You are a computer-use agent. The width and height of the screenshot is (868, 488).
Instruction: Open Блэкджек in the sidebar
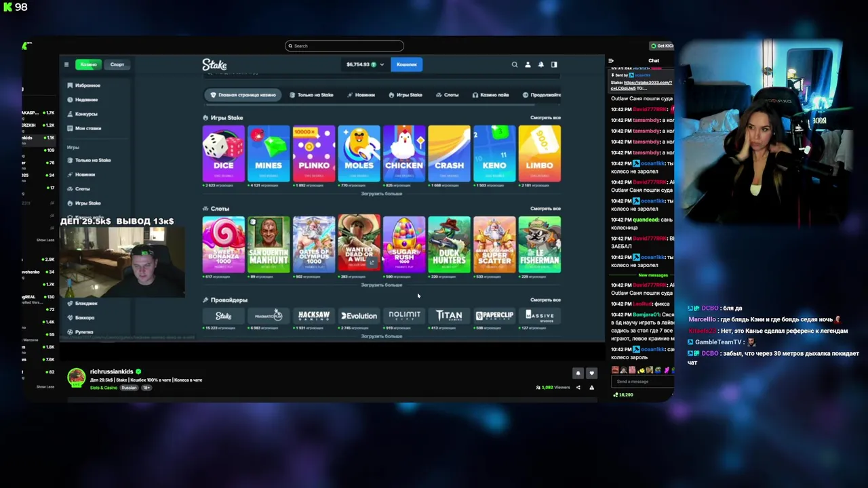coord(81,303)
